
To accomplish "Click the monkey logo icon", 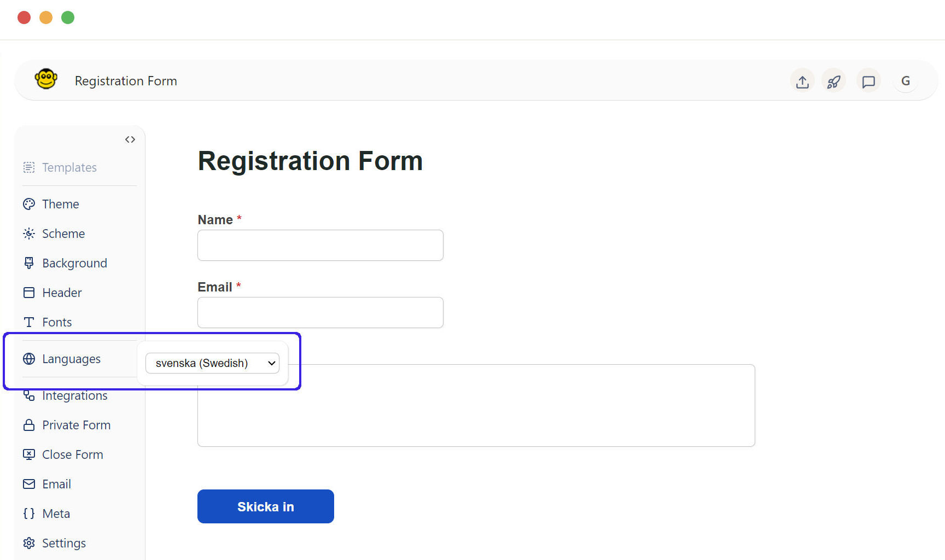I will (46, 79).
